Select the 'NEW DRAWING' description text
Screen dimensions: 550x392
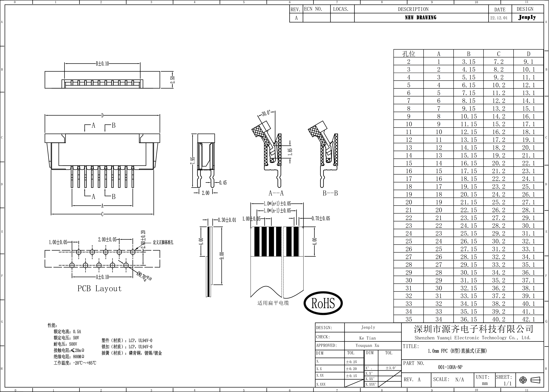[421, 18]
